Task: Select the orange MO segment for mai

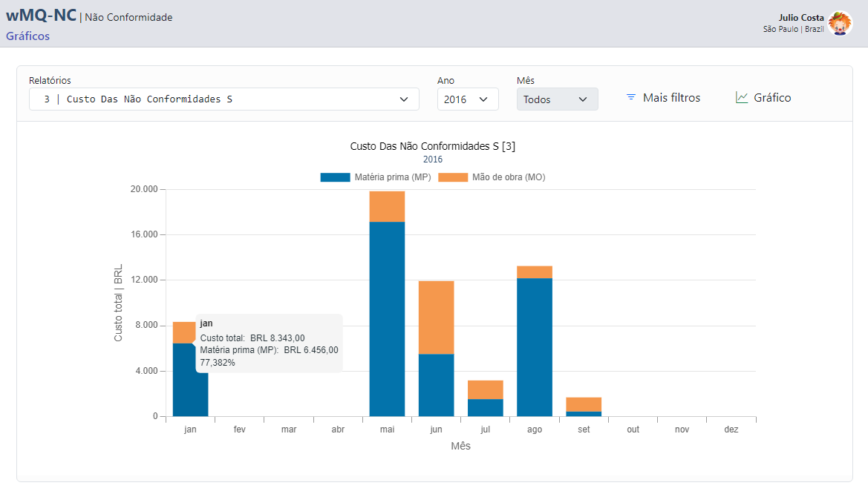Action: click(x=387, y=206)
